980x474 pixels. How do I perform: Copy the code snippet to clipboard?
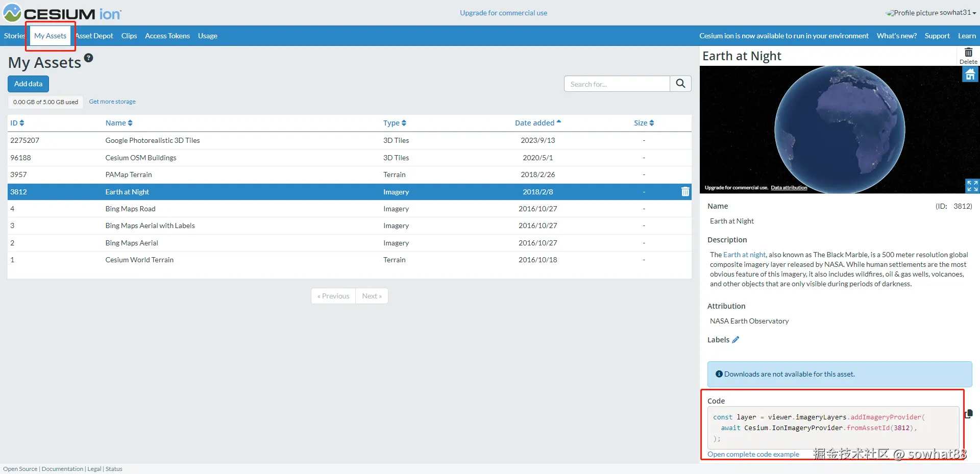pos(969,414)
